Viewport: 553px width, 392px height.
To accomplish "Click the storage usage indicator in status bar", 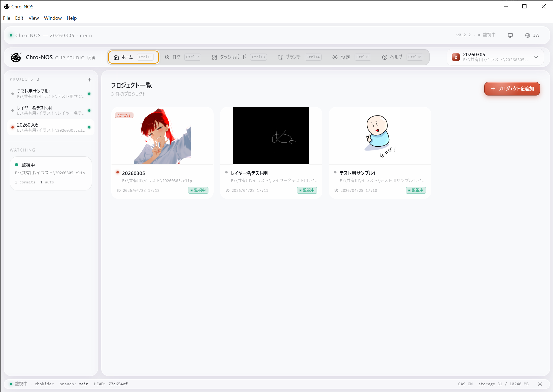I will (503, 384).
